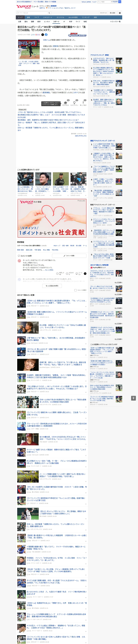Open settings via the gear icon
Viewport: 138px width, 644px height.
(x=120, y=13)
